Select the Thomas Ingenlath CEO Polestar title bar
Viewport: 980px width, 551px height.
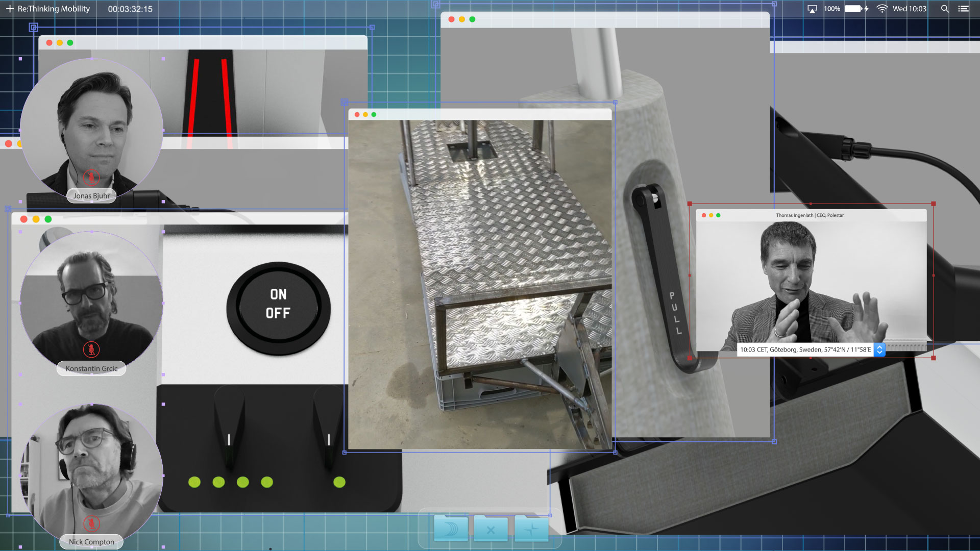pos(810,215)
